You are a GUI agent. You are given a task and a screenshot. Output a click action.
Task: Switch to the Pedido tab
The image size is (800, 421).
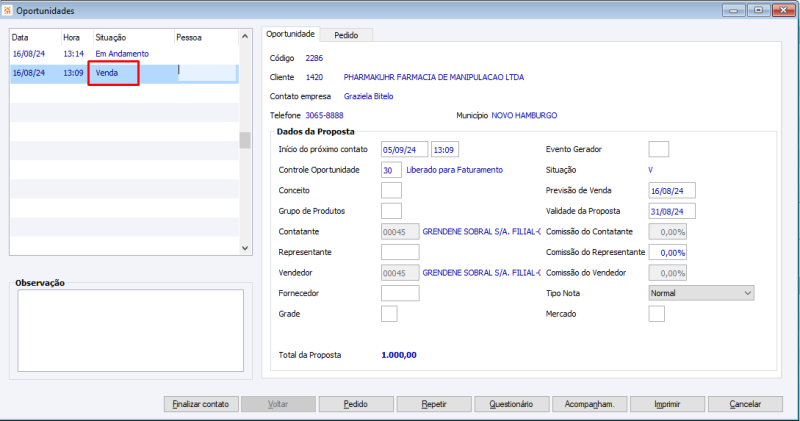pyautogui.click(x=346, y=35)
